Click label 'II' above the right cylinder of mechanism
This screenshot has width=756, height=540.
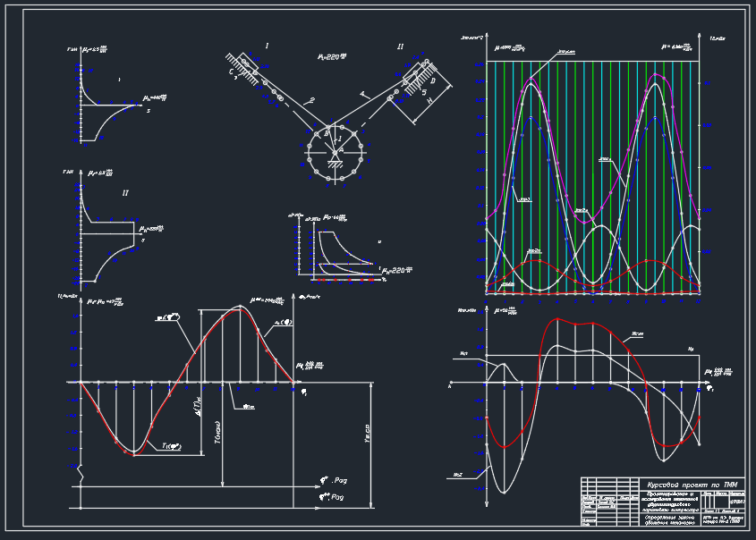[400, 46]
